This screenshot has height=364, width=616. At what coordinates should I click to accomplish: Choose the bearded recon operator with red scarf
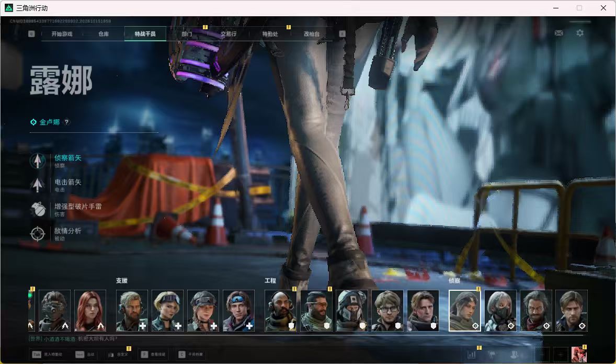pos(536,311)
